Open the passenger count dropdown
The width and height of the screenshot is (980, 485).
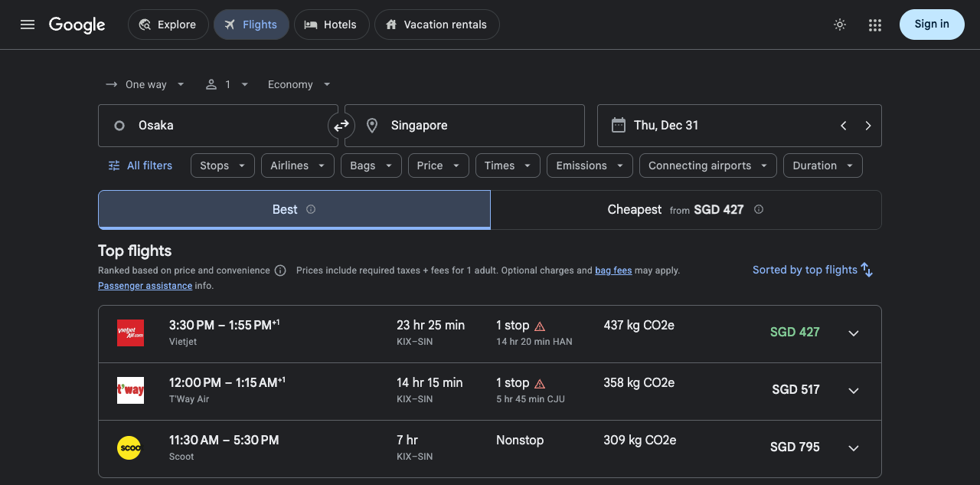pyautogui.click(x=227, y=84)
